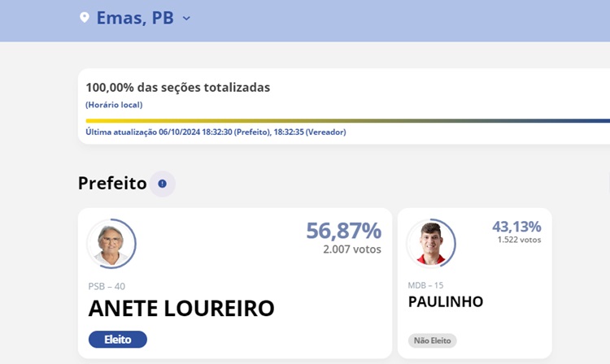
Task: Click the 43,13% vote percentage
Action: 516,227
